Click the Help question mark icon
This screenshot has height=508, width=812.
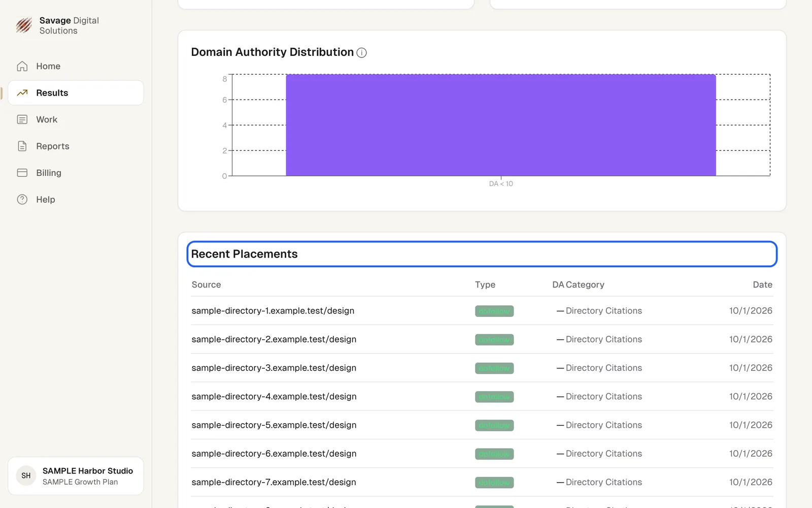click(22, 200)
